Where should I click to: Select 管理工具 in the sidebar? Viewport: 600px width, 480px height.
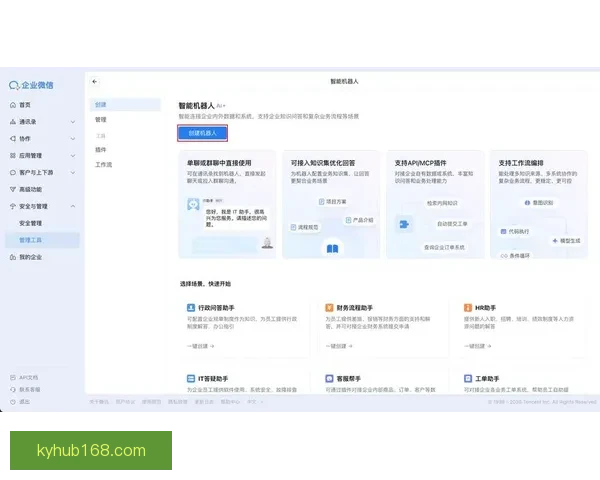point(42,240)
